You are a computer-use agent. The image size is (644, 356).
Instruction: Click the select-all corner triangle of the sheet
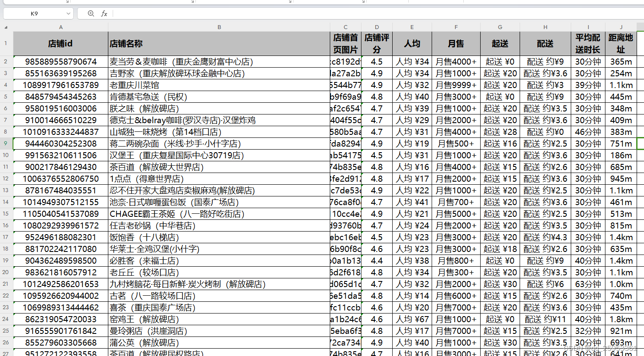(6, 27)
